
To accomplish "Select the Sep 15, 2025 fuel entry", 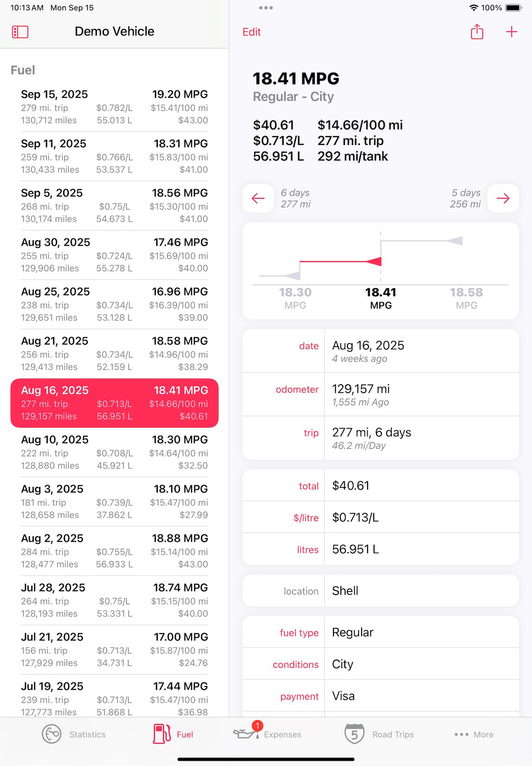I will tap(115, 107).
